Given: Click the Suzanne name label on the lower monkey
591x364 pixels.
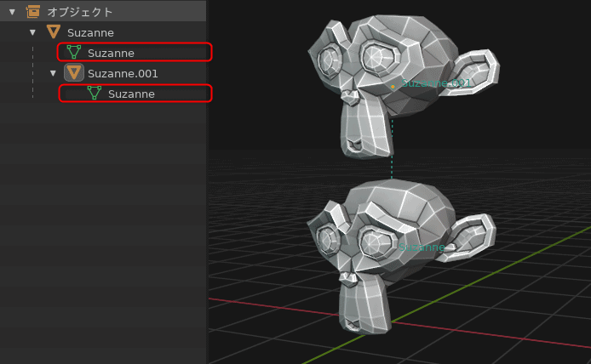Looking at the screenshot, I should click(422, 247).
